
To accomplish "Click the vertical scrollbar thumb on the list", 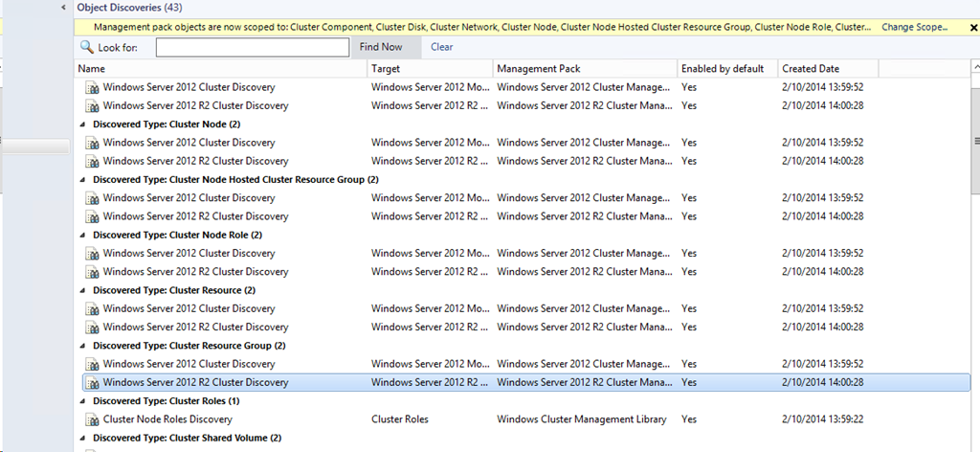I will 975,141.
